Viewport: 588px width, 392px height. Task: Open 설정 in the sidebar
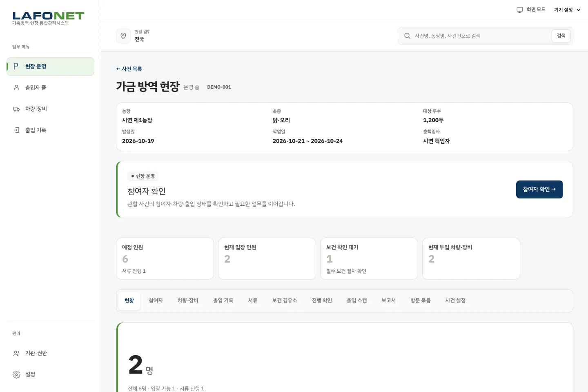[x=50, y=374]
